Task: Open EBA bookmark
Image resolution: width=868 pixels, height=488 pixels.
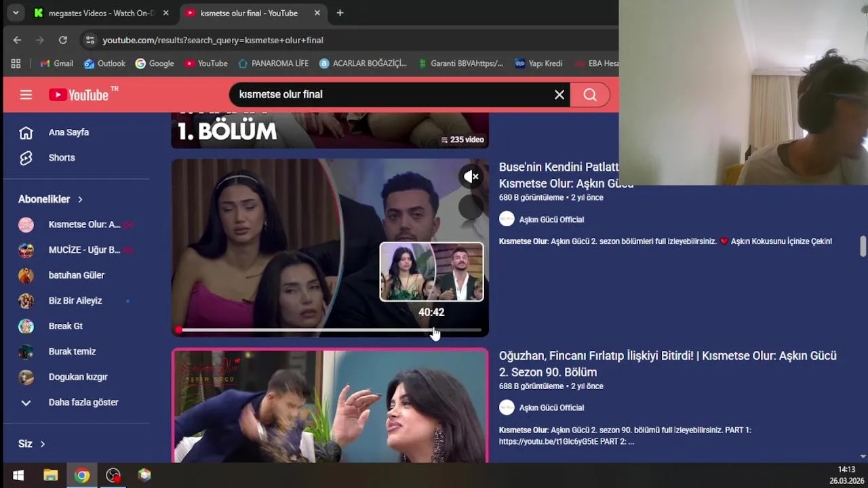Action: point(596,63)
